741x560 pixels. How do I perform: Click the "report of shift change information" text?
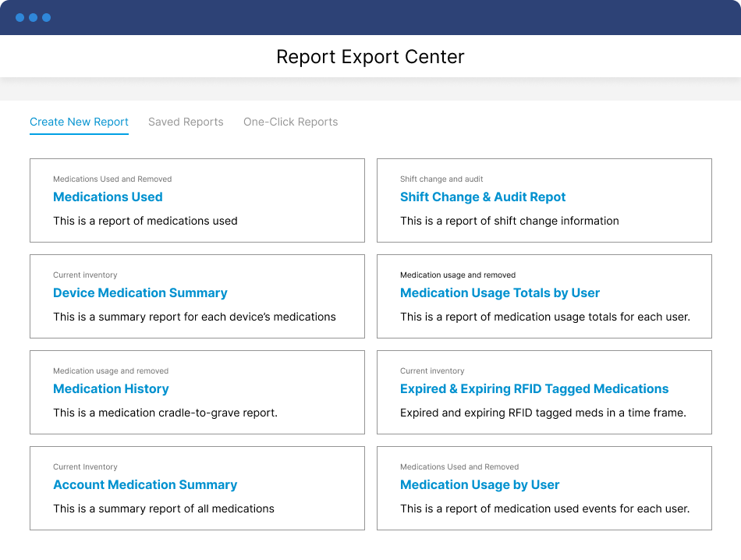pyautogui.click(x=509, y=221)
